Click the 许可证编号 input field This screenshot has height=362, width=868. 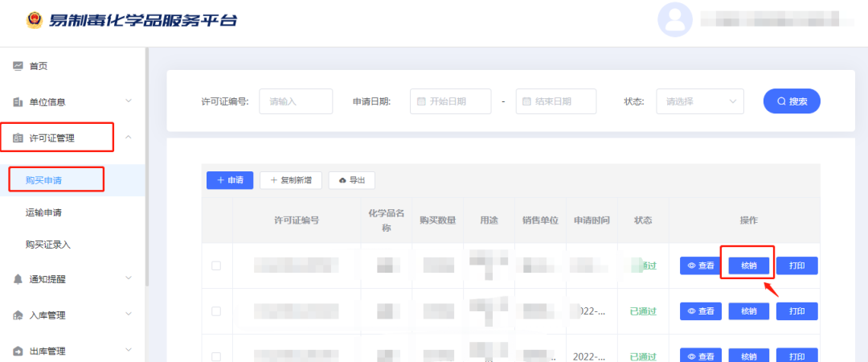pos(295,101)
